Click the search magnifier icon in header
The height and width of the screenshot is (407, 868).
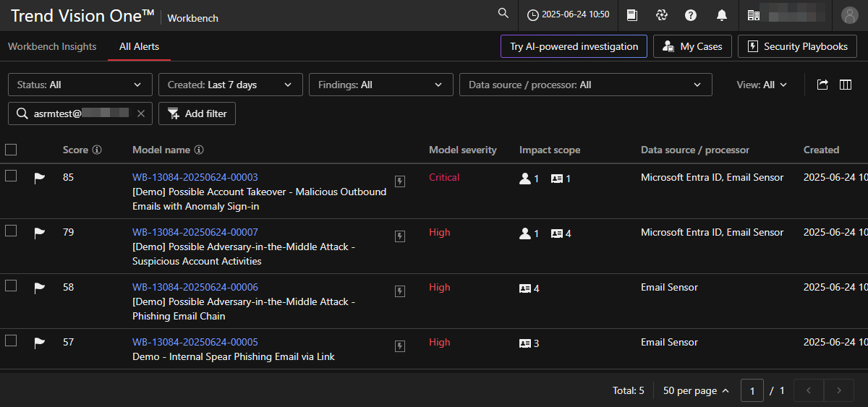pyautogui.click(x=503, y=14)
